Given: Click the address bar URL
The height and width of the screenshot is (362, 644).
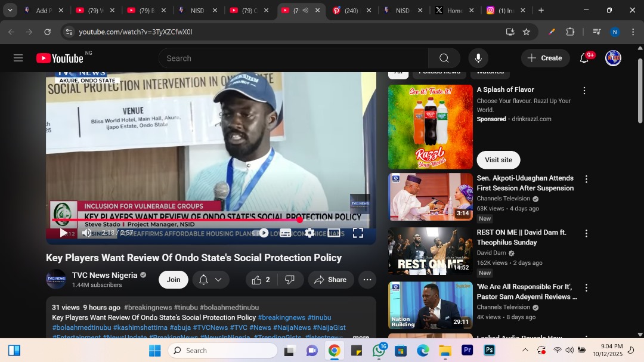Looking at the screenshot, I should coord(135,32).
